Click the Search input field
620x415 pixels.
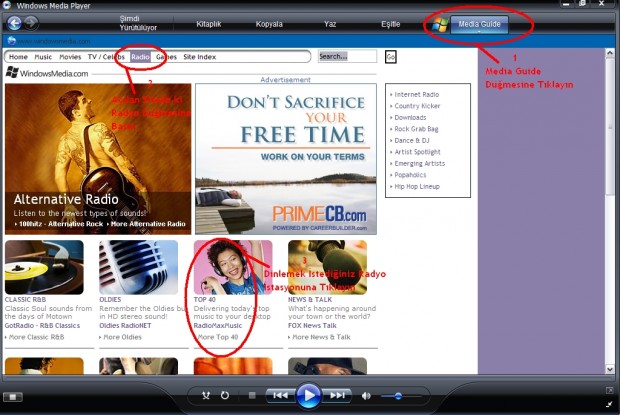[x=347, y=57]
